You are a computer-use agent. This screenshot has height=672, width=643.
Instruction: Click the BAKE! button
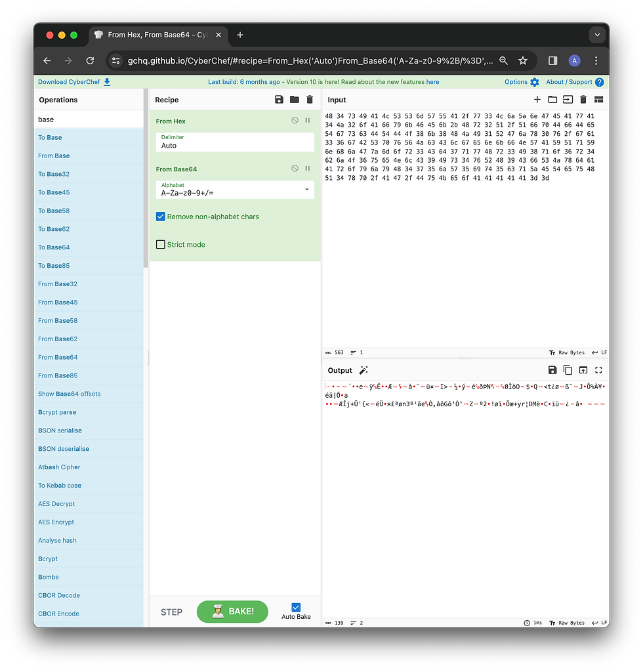[232, 612]
